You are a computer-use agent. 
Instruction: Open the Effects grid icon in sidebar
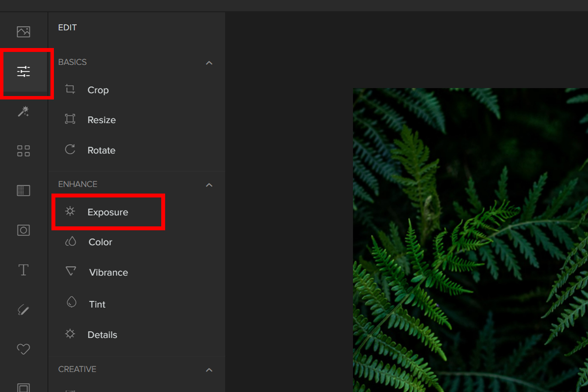coord(24,151)
